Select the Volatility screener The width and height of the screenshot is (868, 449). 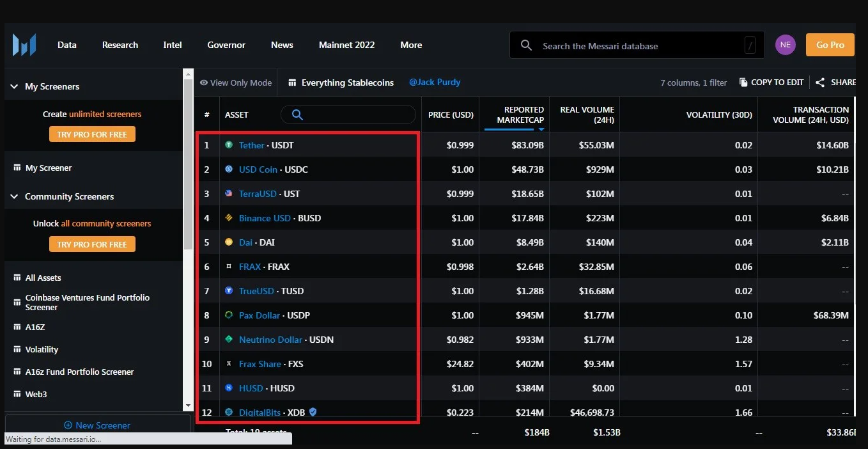(x=42, y=349)
